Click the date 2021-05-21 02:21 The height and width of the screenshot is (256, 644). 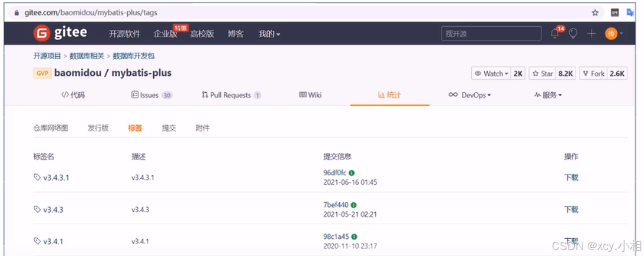coord(350,214)
